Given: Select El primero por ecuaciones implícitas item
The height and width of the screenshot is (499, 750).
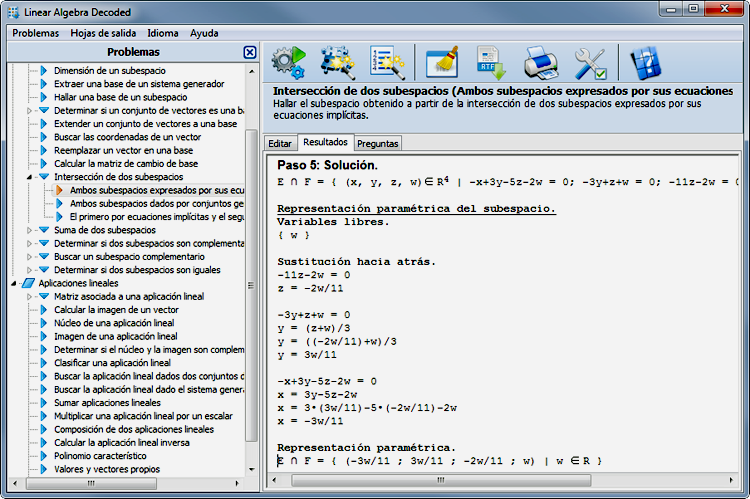Looking at the screenshot, I should click(157, 217).
